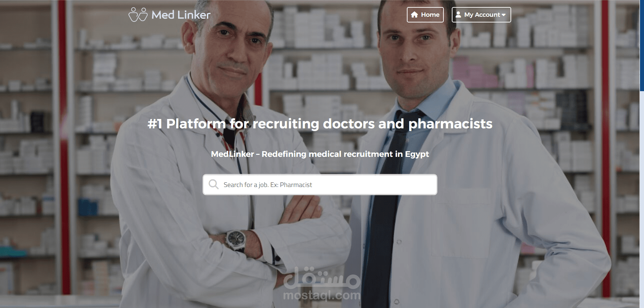Click the mostaql.com watermark text
Image resolution: width=644 pixels, height=308 pixels.
(322, 296)
